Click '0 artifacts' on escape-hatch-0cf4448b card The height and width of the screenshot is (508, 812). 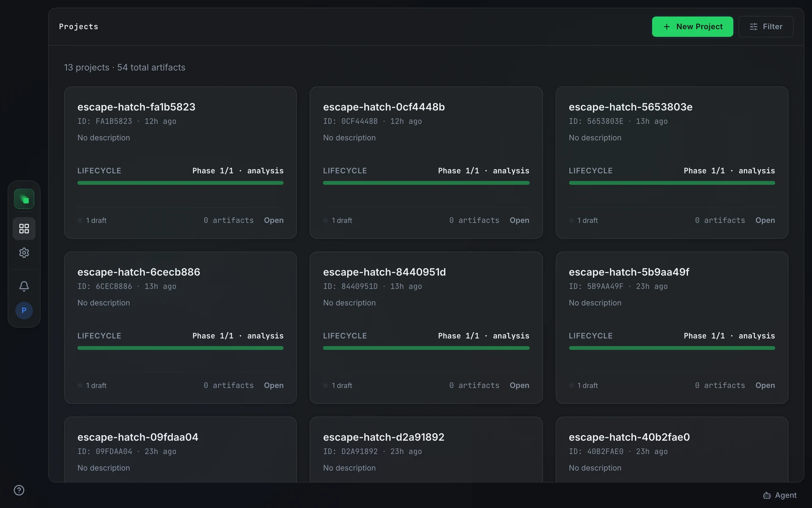tap(475, 220)
